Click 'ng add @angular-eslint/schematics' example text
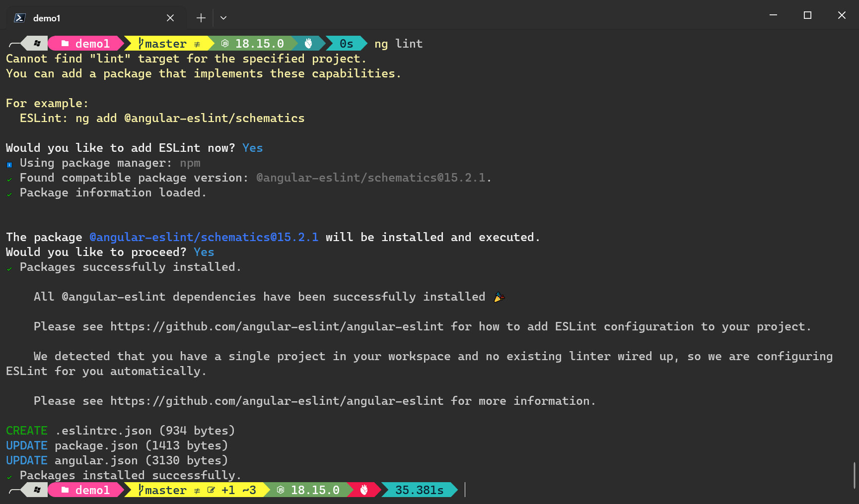Viewport: 859px width, 504px height. [x=190, y=118]
